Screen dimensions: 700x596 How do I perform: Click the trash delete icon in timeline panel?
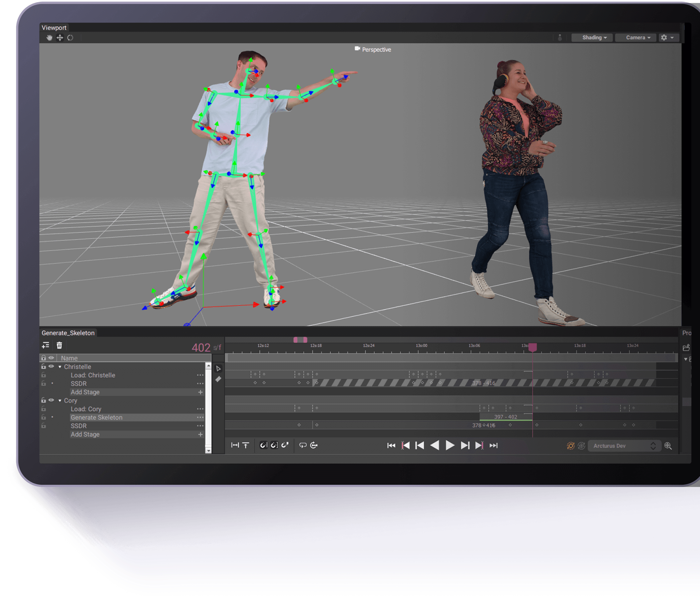click(x=59, y=345)
